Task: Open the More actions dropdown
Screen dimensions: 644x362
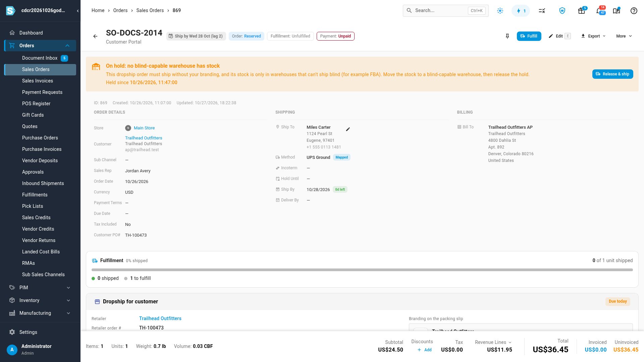Action: (x=624, y=36)
